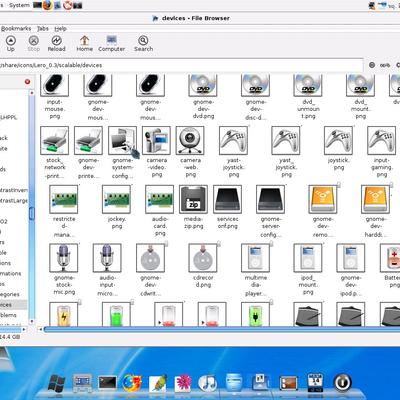This screenshot has width=400, height=400.
Task: Select the serviceconf.png file
Action: (x=227, y=199)
